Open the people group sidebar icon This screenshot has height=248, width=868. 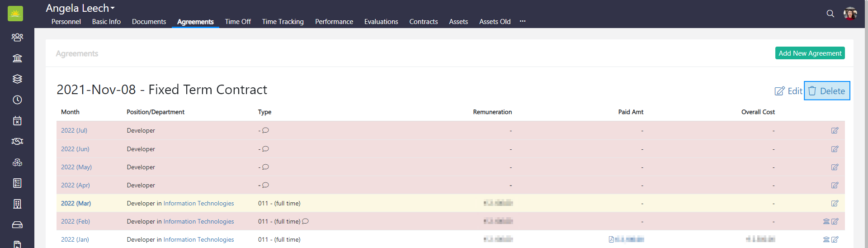17,37
